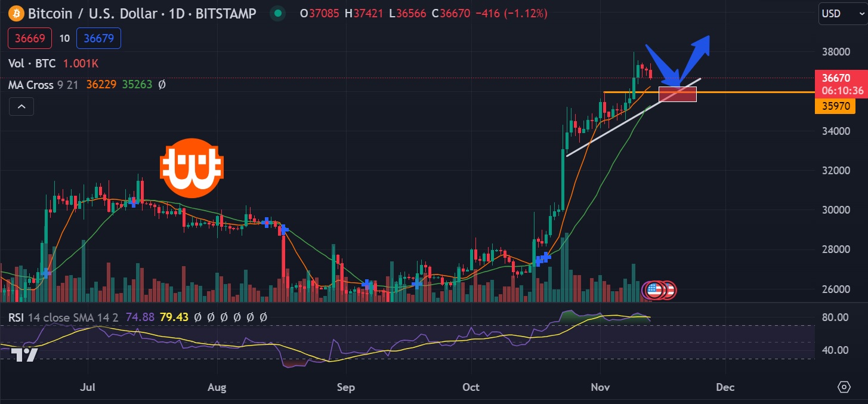Click the Nov label on time axis

click(600, 387)
